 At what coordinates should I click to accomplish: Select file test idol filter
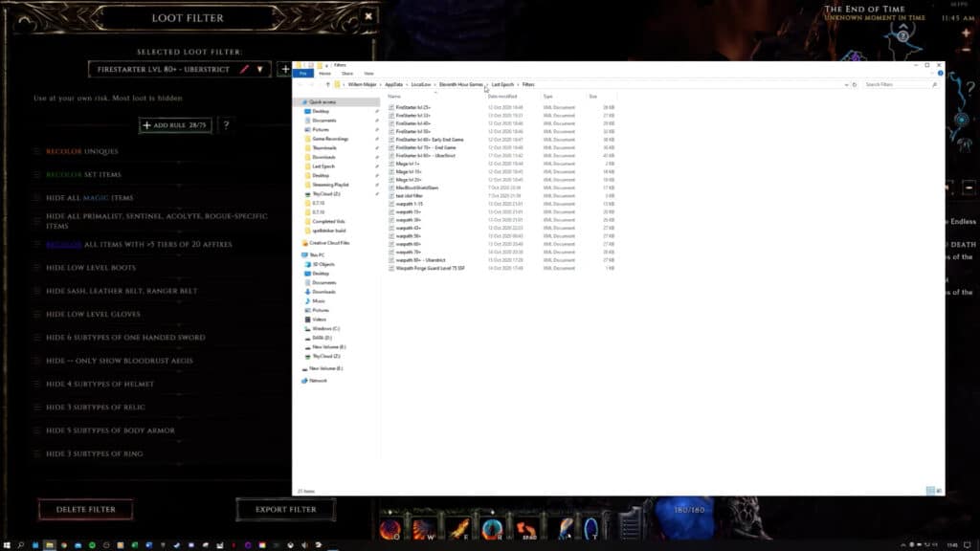409,195
